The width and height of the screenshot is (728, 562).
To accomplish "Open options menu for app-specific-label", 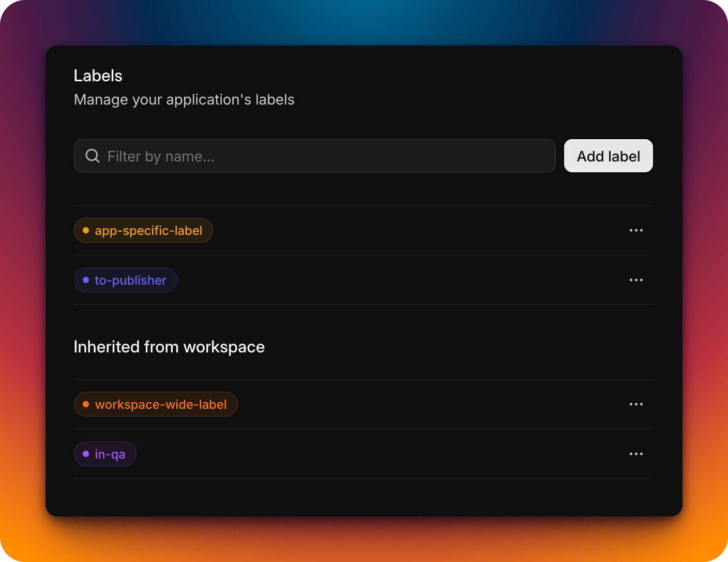I will [x=636, y=230].
